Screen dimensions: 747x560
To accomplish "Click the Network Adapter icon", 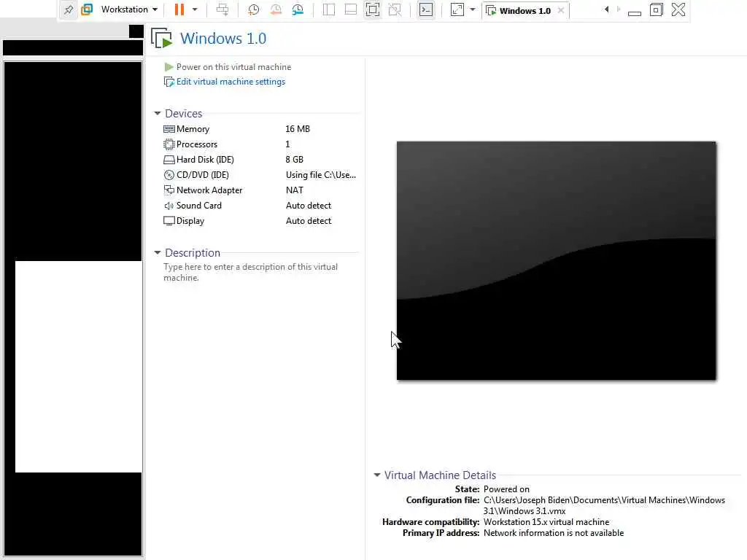I will point(169,190).
